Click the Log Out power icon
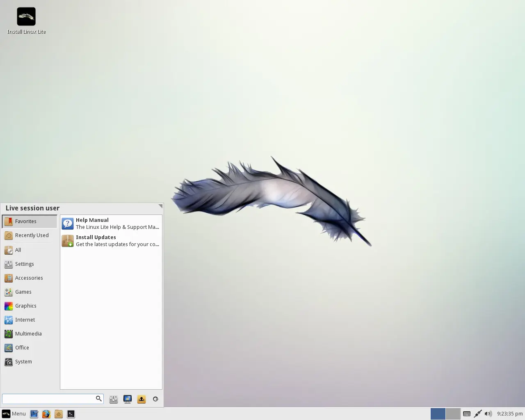Screen dimensions: 525x420 tap(155, 399)
